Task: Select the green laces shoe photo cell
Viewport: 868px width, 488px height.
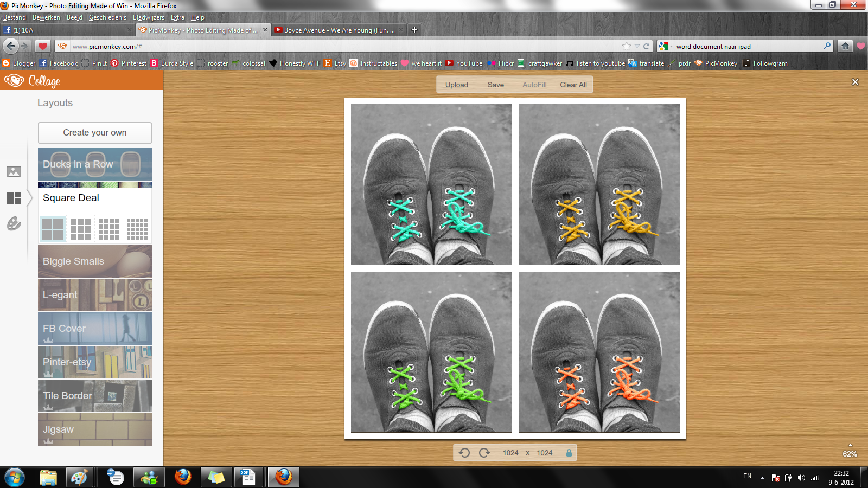Action: coord(431,352)
